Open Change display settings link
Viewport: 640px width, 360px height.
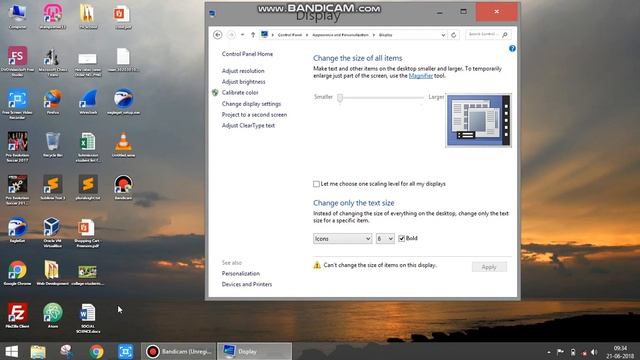coord(251,104)
